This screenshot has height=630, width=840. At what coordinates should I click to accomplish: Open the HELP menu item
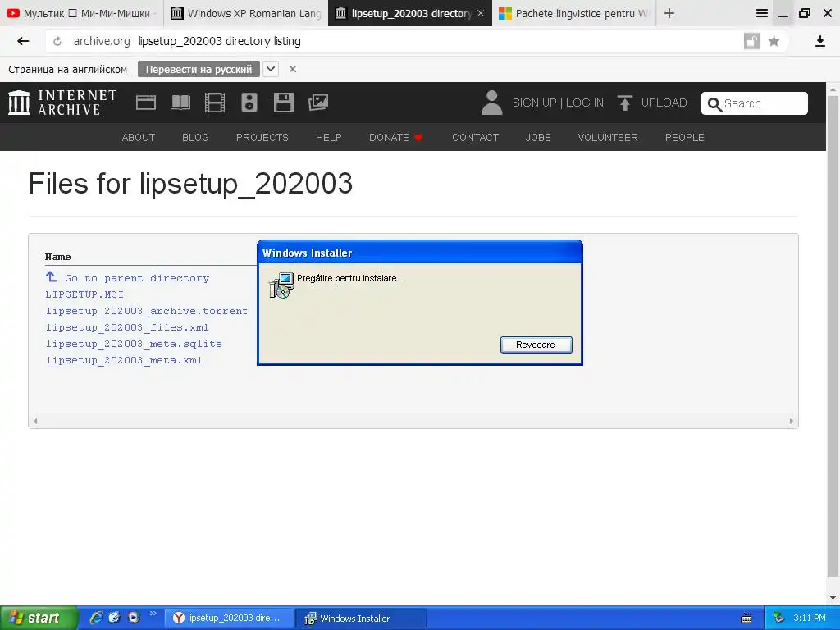[328, 138]
